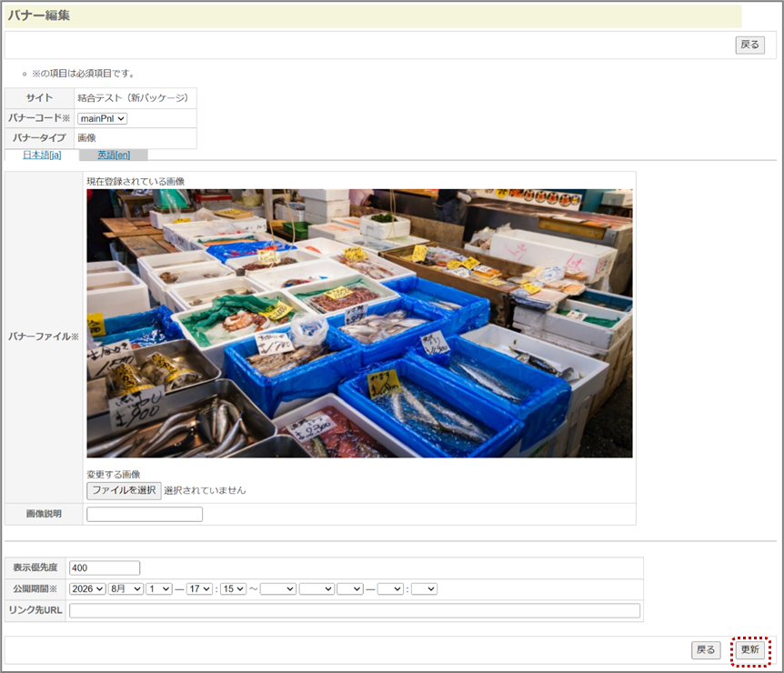Image resolution: width=784 pixels, height=673 pixels.
Task: Click the registered fish market banner image
Action: (x=359, y=323)
